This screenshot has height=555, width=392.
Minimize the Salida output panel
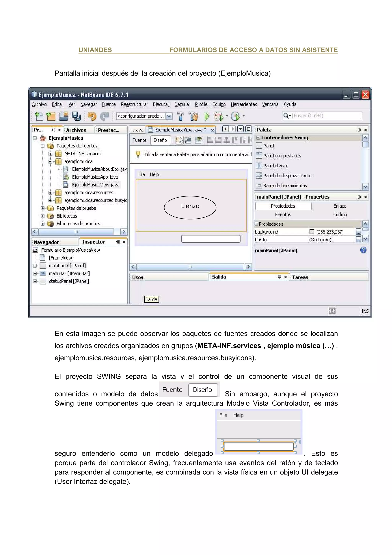[x=279, y=277]
